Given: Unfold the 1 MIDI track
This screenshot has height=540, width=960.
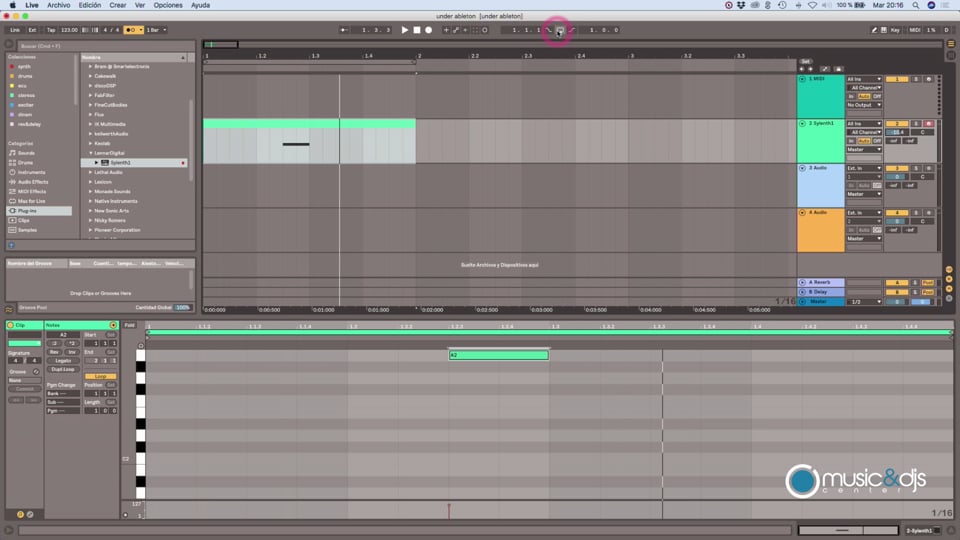Looking at the screenshot, I should pyautogui.click(x=802, y=79).
